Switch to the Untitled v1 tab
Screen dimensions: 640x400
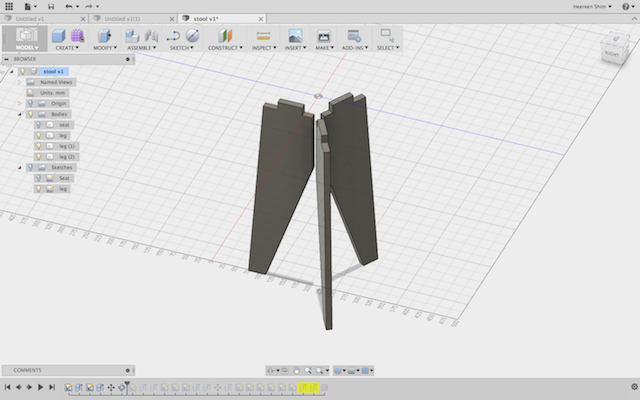pyautogui.click(x=30, y=19)
